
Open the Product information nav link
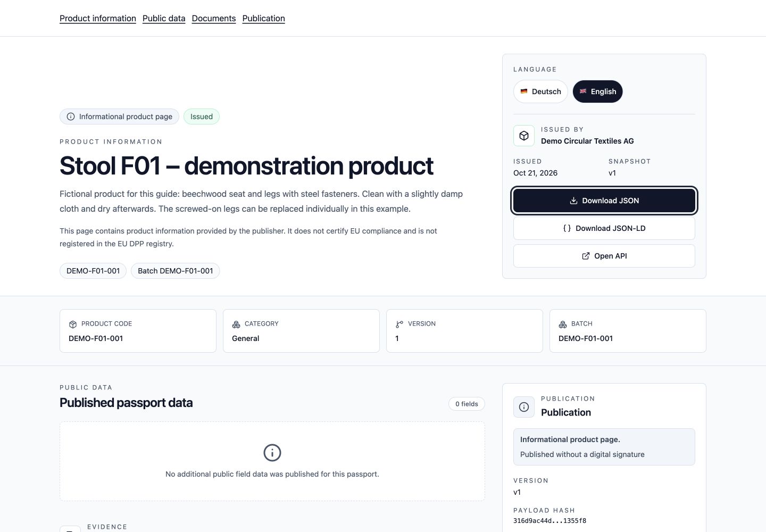(98, 18)
